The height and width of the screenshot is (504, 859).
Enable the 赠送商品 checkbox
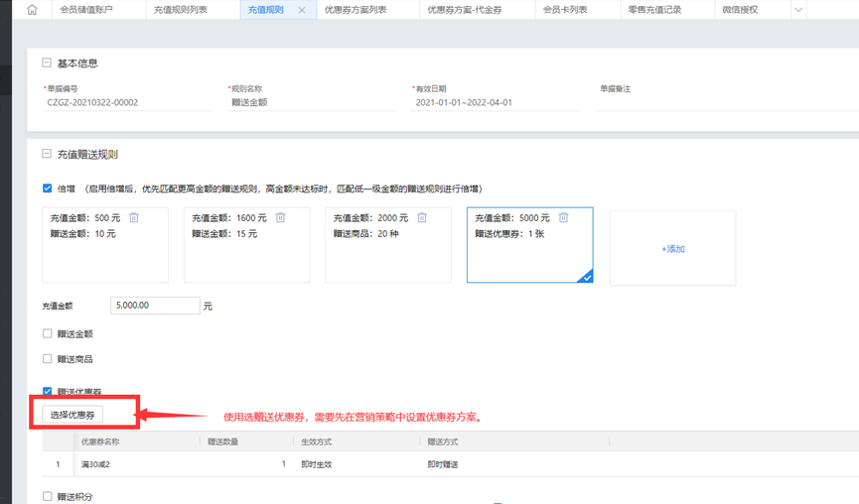click(x=48, y=359)
